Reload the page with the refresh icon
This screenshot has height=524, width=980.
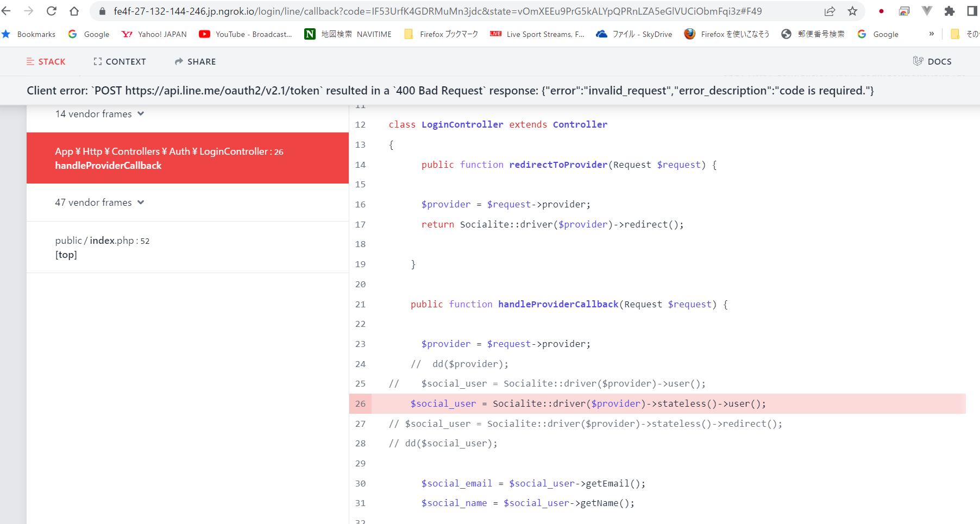pyautogui.click(x=52, y=11)
